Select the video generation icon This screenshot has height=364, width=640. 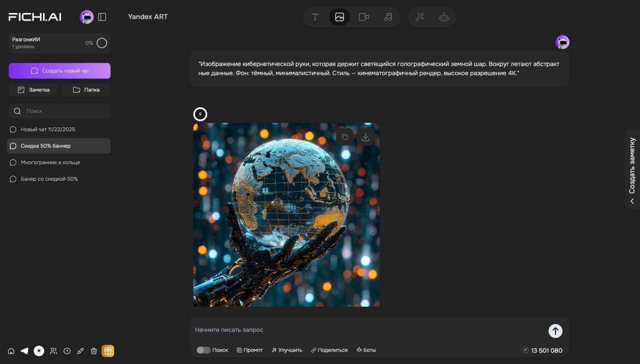pos(363,17)
